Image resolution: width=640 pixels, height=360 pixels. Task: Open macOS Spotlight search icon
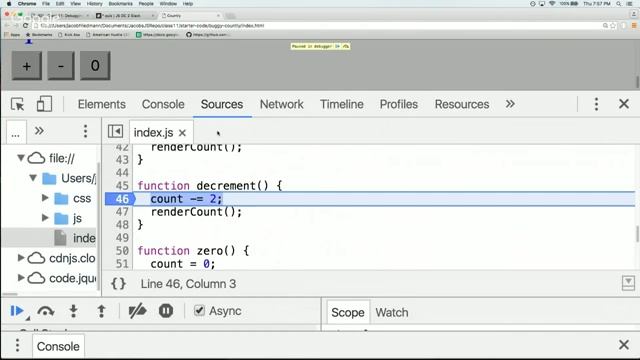[619, 4]
